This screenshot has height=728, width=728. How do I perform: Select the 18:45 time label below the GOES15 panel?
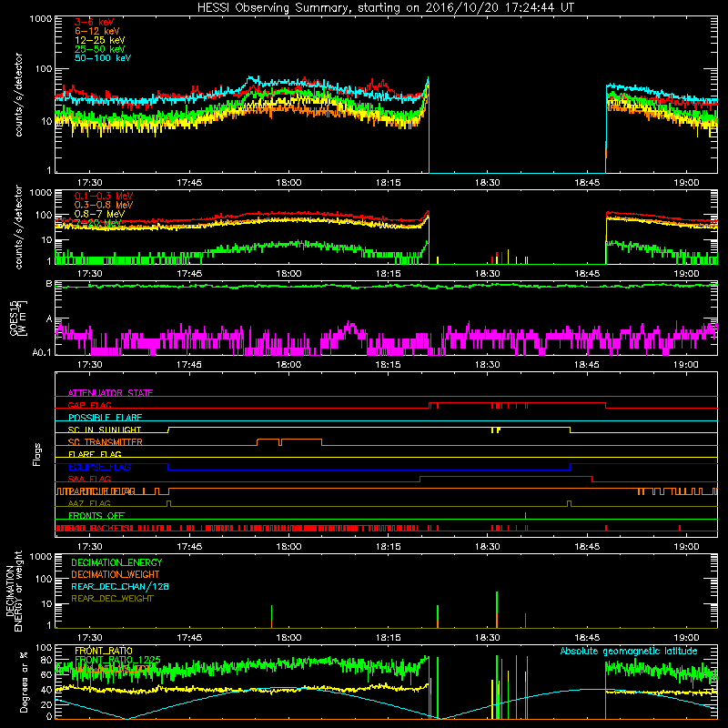coord(586,365)
